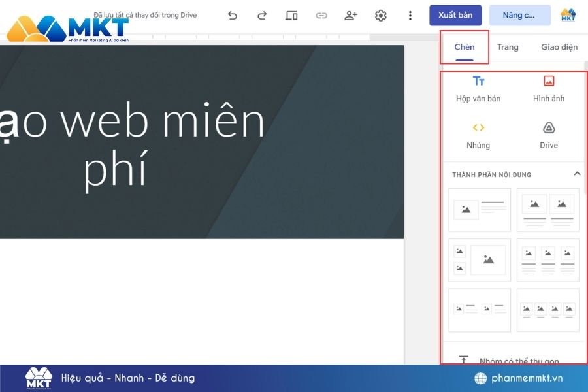Choose layout with two images and captions
The width and height of the screenshot is (588, 392).
point(548,210)
